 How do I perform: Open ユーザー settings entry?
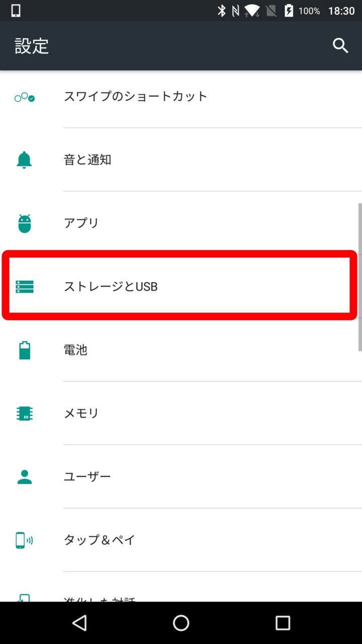[87, 476]
